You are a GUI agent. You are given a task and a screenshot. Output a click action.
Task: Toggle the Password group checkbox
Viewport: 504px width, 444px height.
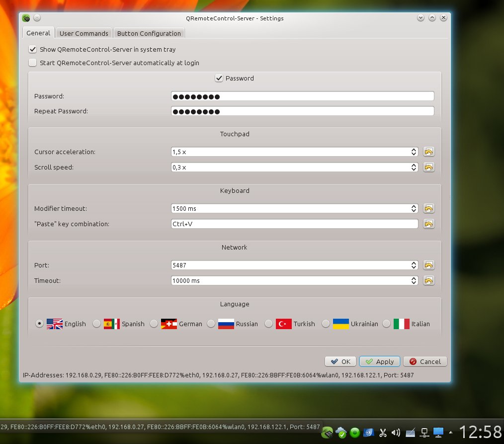(x=219, y=78)
